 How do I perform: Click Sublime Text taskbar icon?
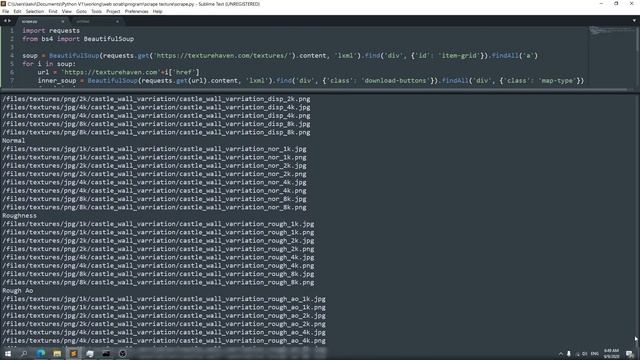pos(73,353)
